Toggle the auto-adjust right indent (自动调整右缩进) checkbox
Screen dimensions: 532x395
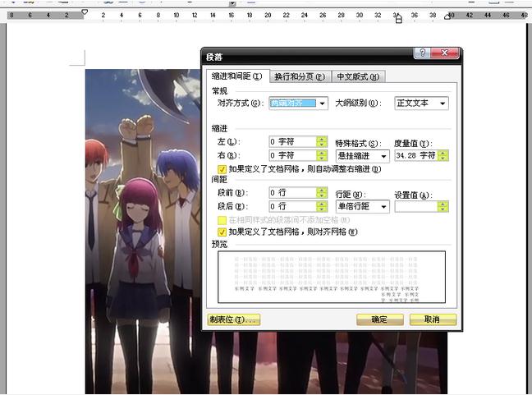[222, 169]
